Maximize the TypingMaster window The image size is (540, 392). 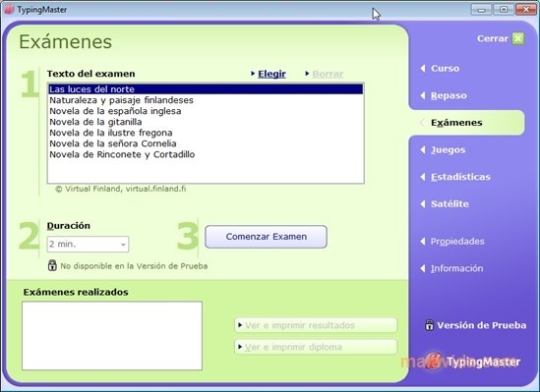(504, 9)
